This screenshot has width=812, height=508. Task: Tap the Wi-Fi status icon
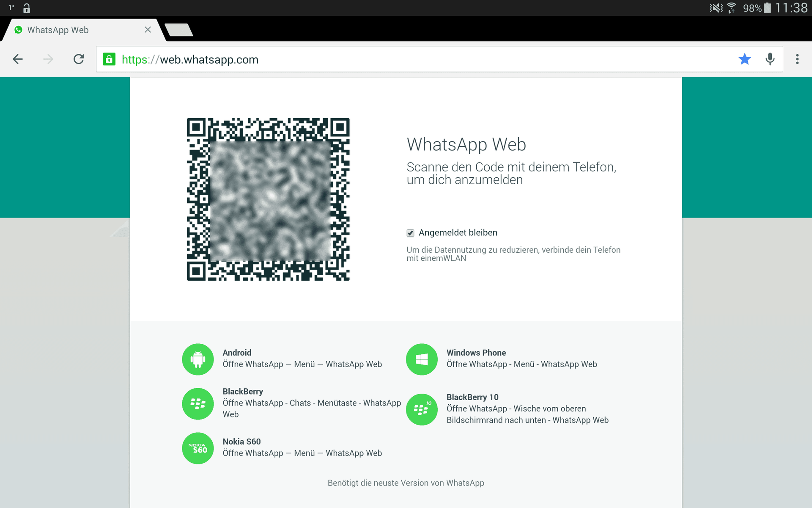tap(731, 8)
